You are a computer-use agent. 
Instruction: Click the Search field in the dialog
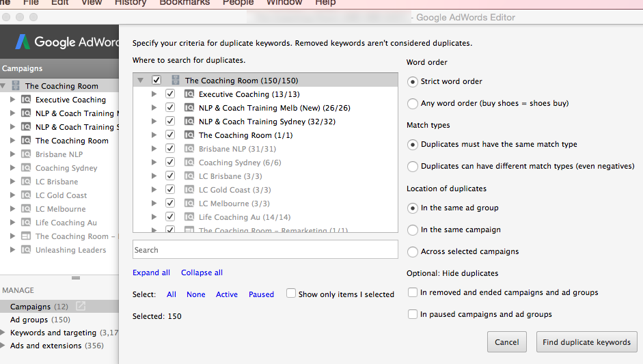265,249
